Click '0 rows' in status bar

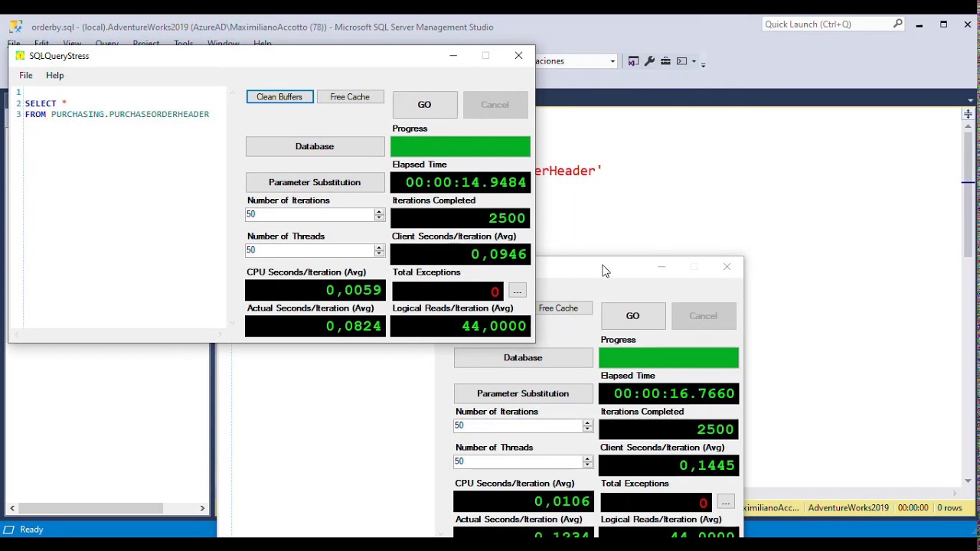click(x=949, y=507)
